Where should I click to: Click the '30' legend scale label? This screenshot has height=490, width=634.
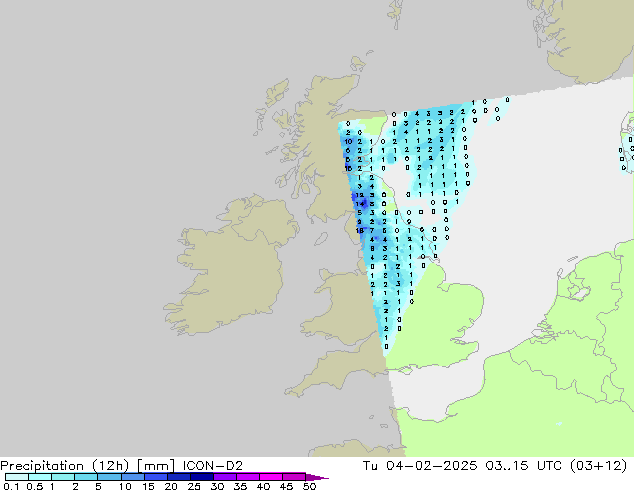pyautogui.click(x=217, y=486)
